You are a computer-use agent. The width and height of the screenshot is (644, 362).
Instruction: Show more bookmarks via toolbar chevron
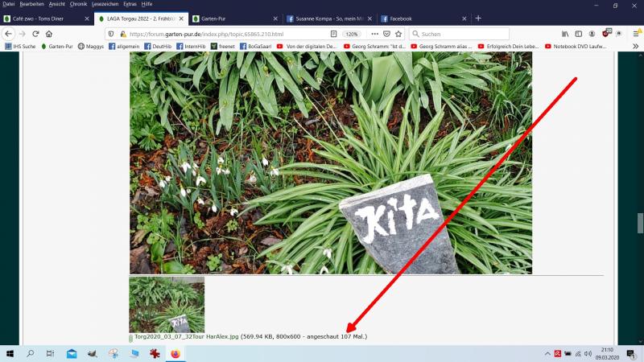click(x=635, y=47)
